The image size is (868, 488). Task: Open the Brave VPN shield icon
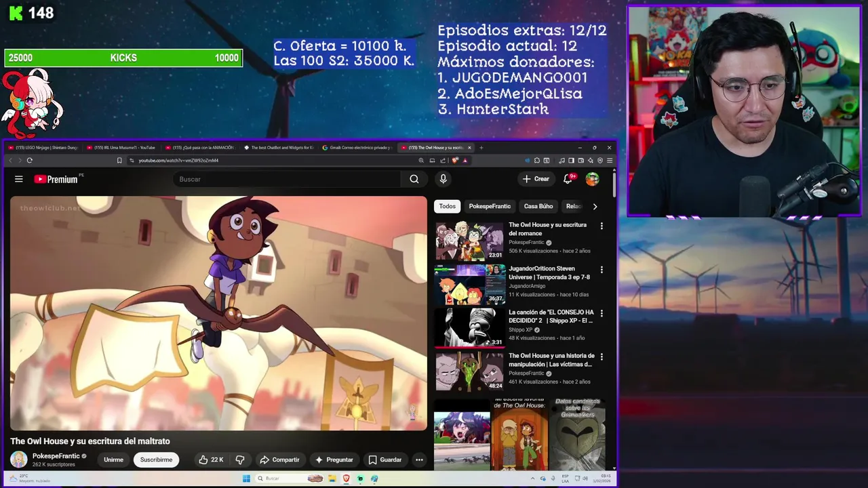pos(600,161)
